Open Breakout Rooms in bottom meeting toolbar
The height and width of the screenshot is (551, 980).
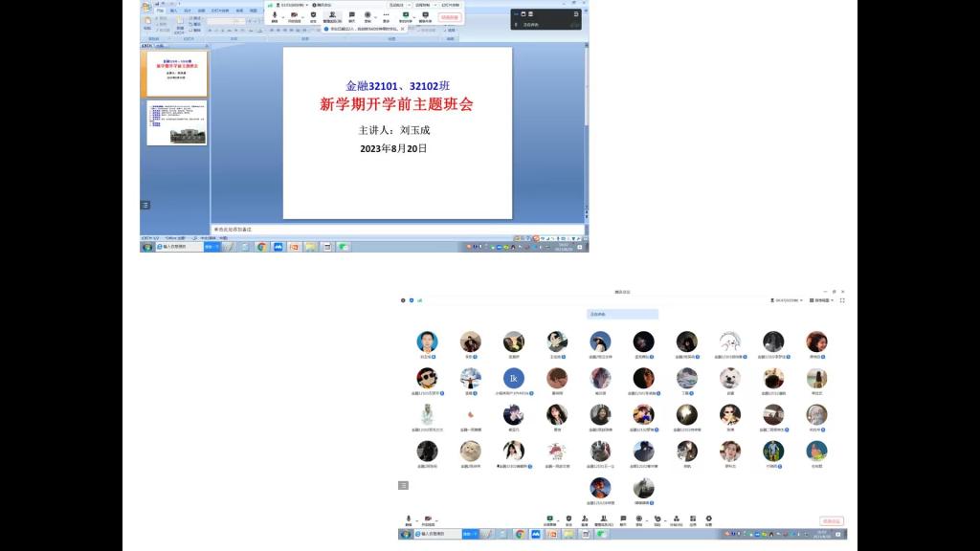tap(676, 519)
